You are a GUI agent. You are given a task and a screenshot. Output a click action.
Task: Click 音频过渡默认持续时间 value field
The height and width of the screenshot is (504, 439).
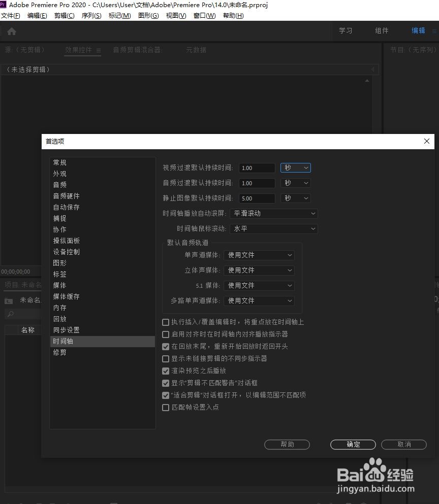pyautogui.click(x=257, y=183)
